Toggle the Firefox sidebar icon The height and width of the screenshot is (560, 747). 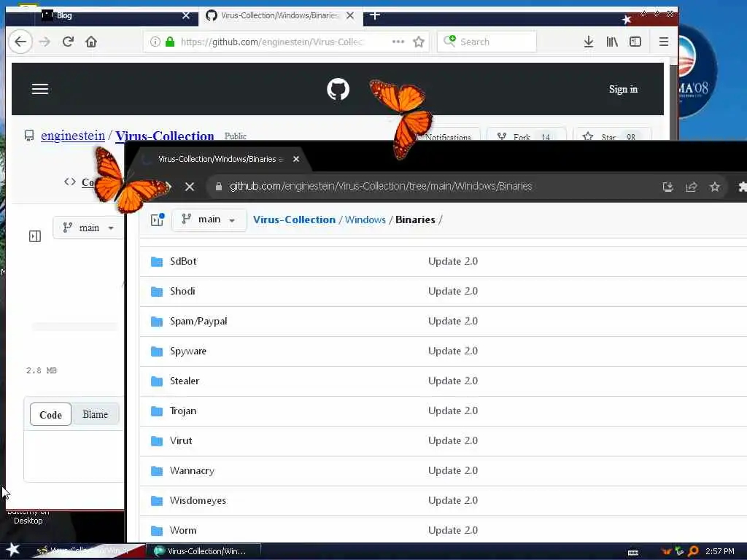coord(635,42)
